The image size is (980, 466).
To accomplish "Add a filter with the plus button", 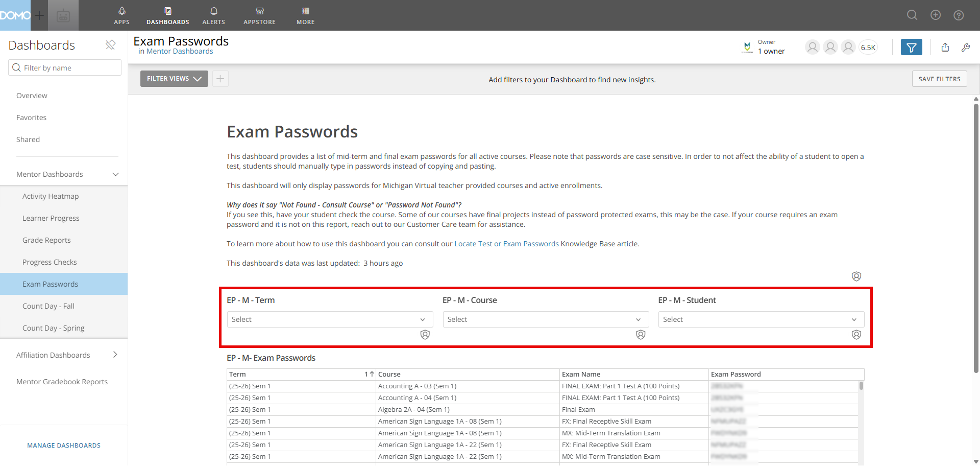I will tap(220, 79).
